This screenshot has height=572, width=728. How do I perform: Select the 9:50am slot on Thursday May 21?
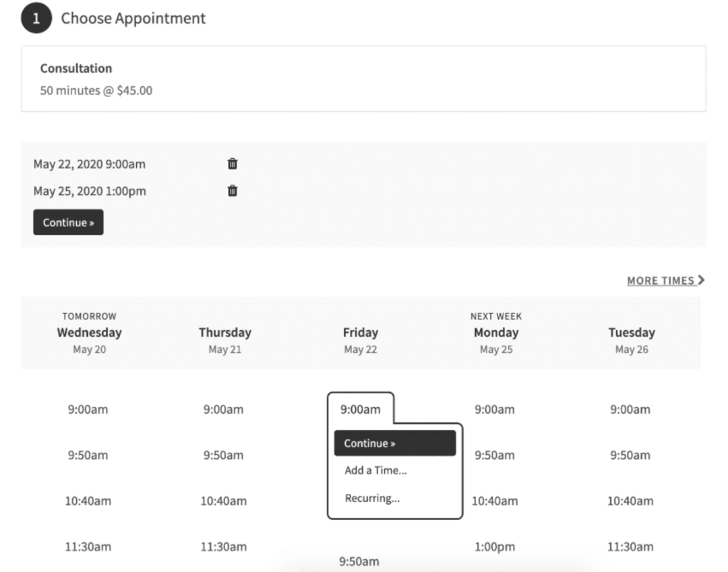224,455
